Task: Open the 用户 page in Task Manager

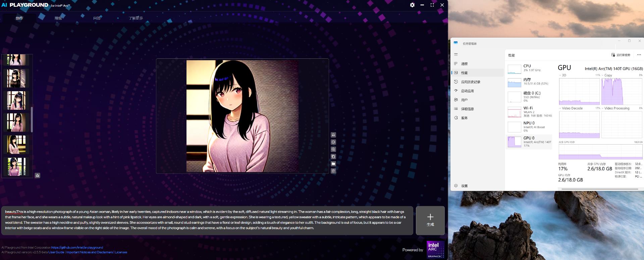Action: point(477,100)
